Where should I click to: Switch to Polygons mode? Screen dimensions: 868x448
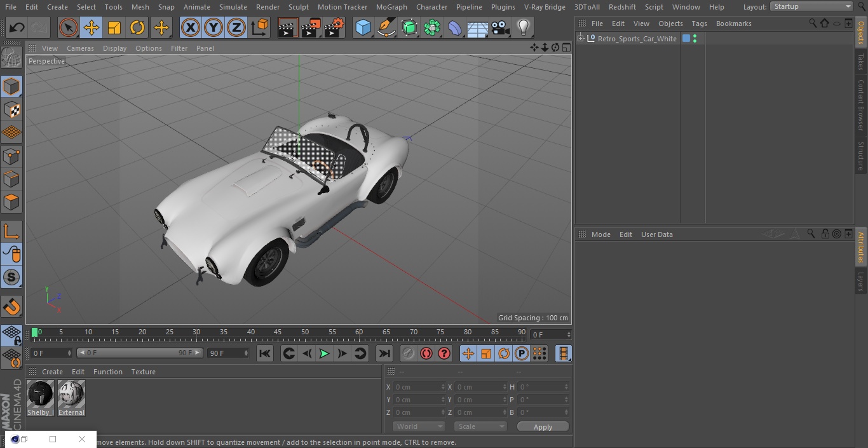click(11, 202)
